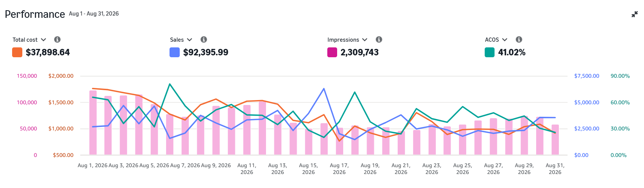The image size is (644, 188).
Task: Click the teal ACOS color swatch
Action: point(490,52)
